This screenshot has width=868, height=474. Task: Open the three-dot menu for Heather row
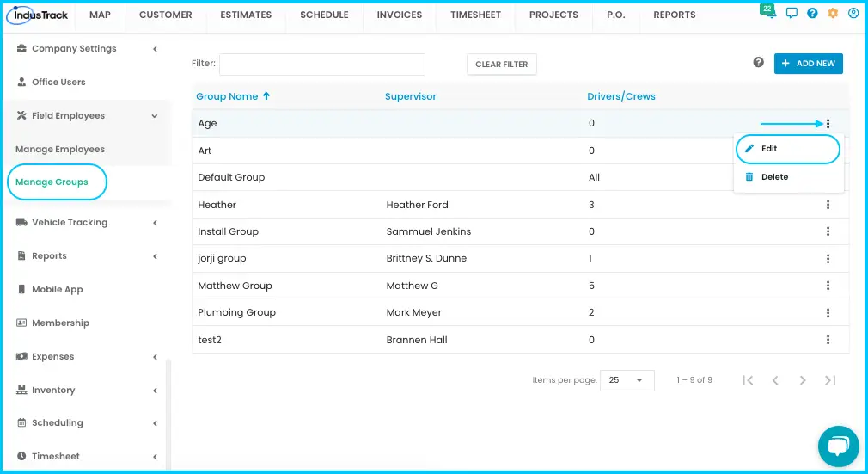tap(828, 205)
